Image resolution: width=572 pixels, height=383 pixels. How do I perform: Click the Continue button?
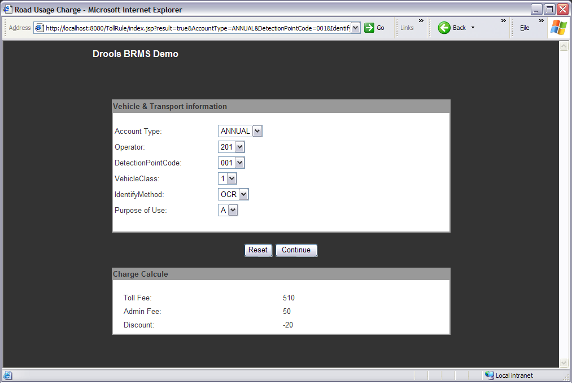coord(296,250)
